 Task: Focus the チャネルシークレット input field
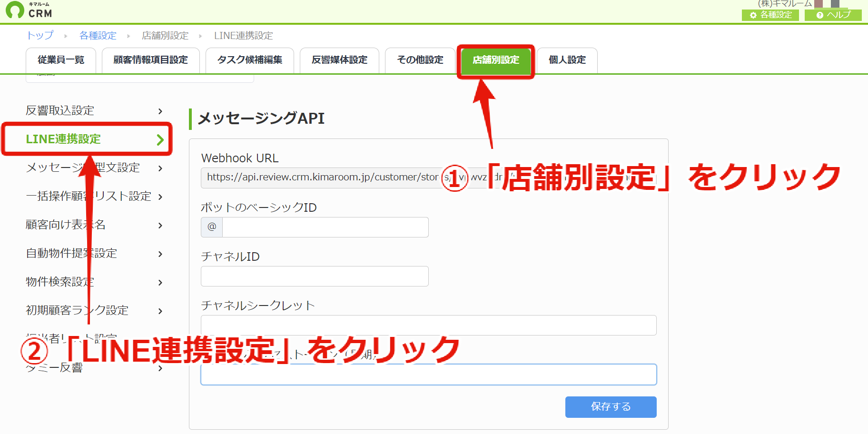(429, 325)
